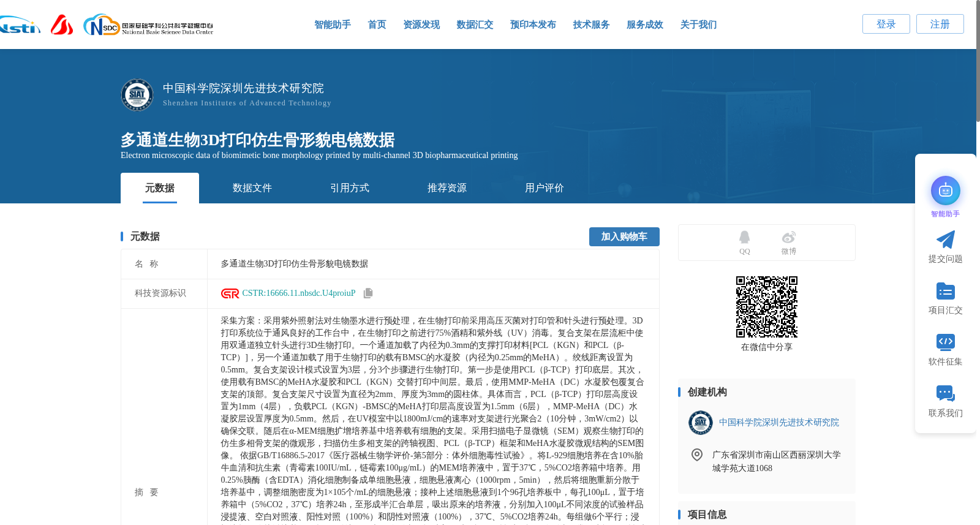Switch to 推荐资源 tab
The image size is (980, 525).
coord(447,188)
